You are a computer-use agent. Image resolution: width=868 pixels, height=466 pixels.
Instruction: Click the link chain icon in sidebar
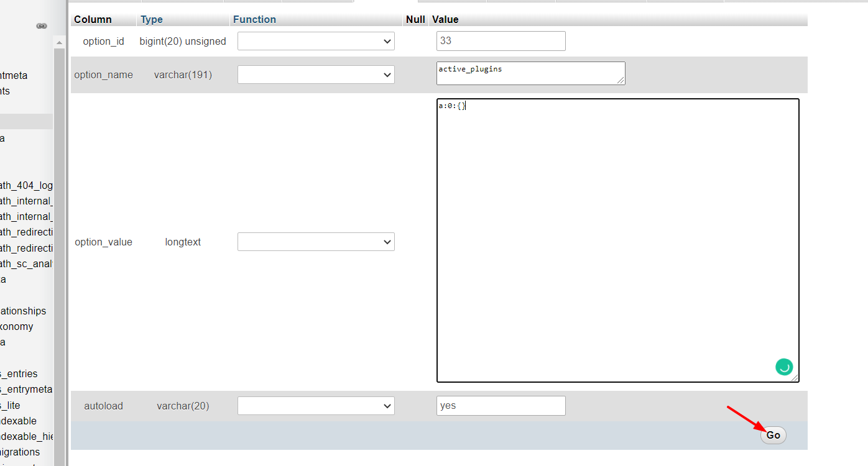coord(42,26)
